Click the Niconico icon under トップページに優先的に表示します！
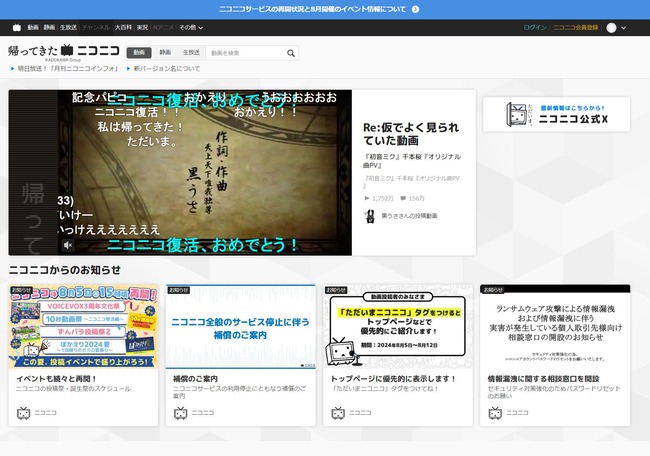 pyautogui.click(x=338, y=413)
